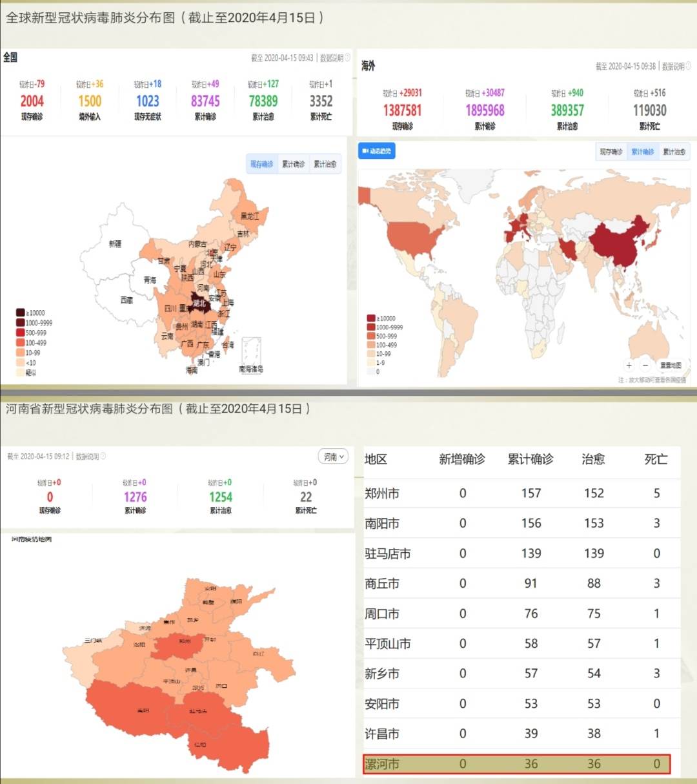Select 现存确诊 tab on the China map
The height and width of the screenshot is (784, 697).
[x=261, y=164]
